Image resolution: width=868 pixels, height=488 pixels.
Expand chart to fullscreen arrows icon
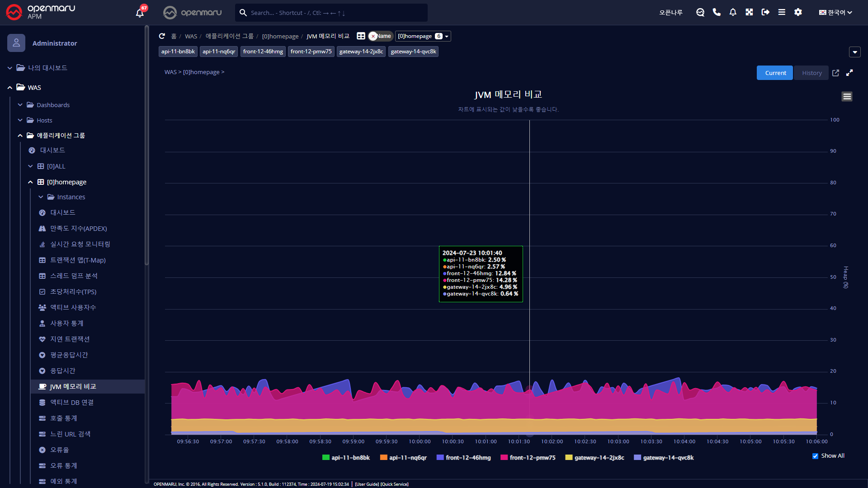849,73
